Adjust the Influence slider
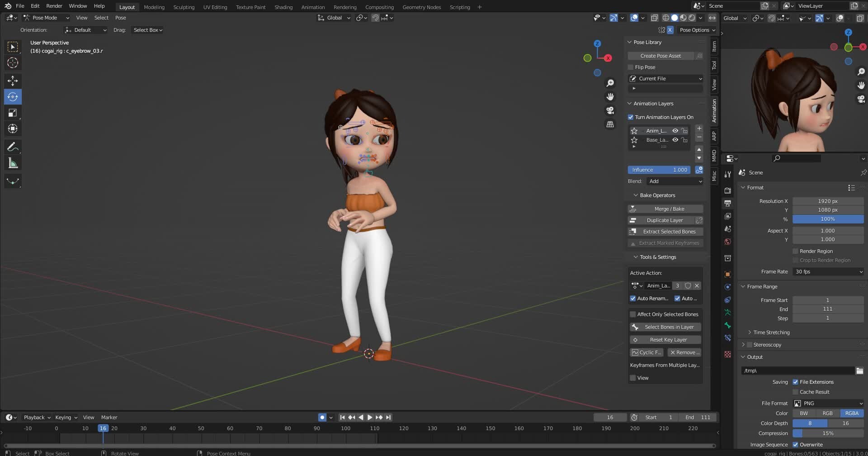 pos(659,170)
